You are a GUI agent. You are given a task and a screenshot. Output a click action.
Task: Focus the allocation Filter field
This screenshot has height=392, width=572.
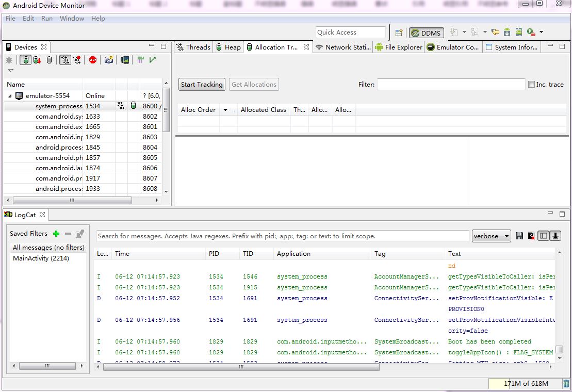[451, 84]
